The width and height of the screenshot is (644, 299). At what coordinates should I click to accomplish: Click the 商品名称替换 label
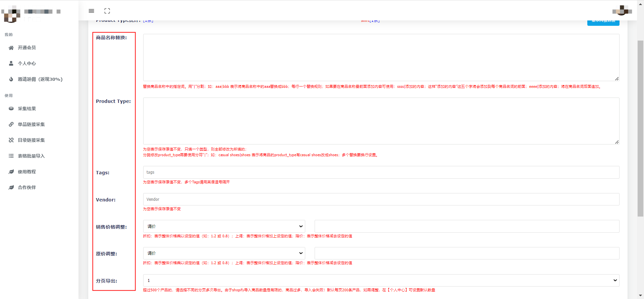[111, 38]
